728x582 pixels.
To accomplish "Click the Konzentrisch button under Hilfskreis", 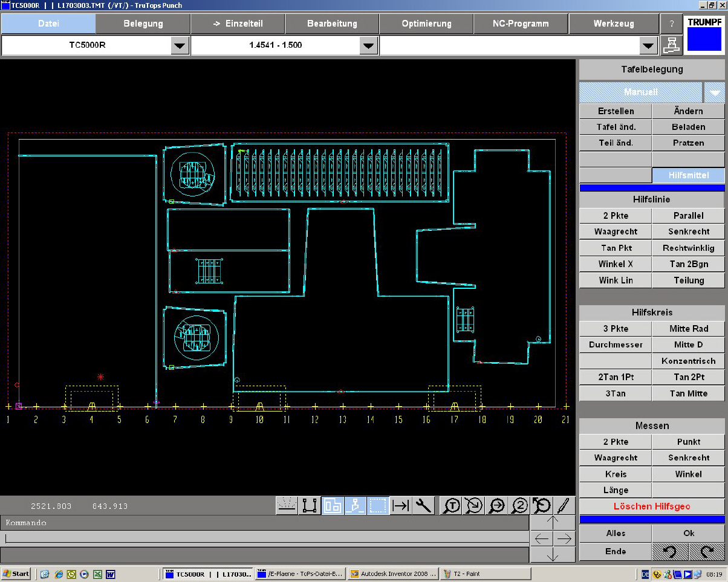I will 688,361.
